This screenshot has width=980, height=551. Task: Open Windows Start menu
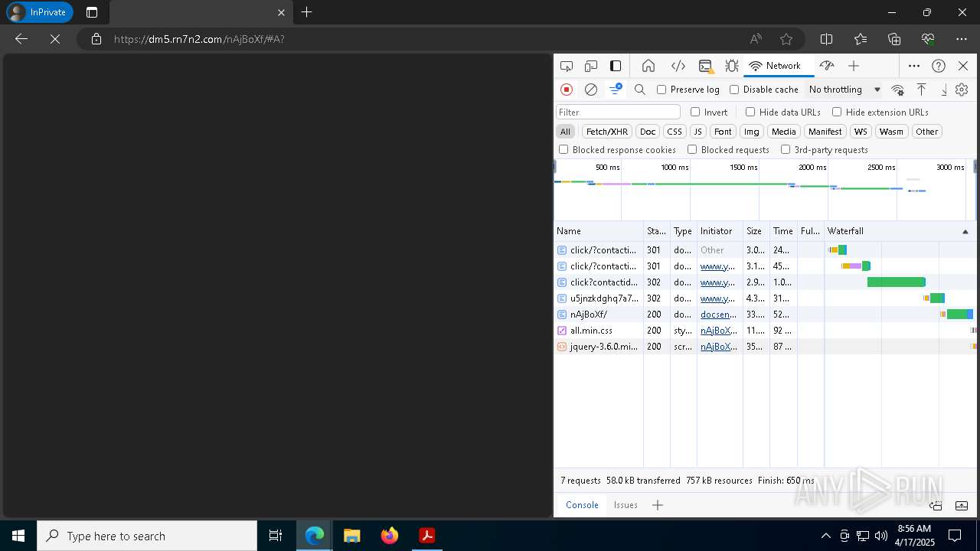click(x=18, y=536)
